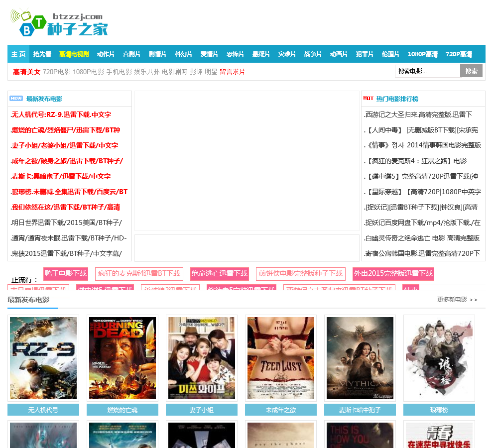Image resolution: width=493 pixels, height=448 pixels.
Task: Select the 动作片 category
Action: [x=106, y=54]
